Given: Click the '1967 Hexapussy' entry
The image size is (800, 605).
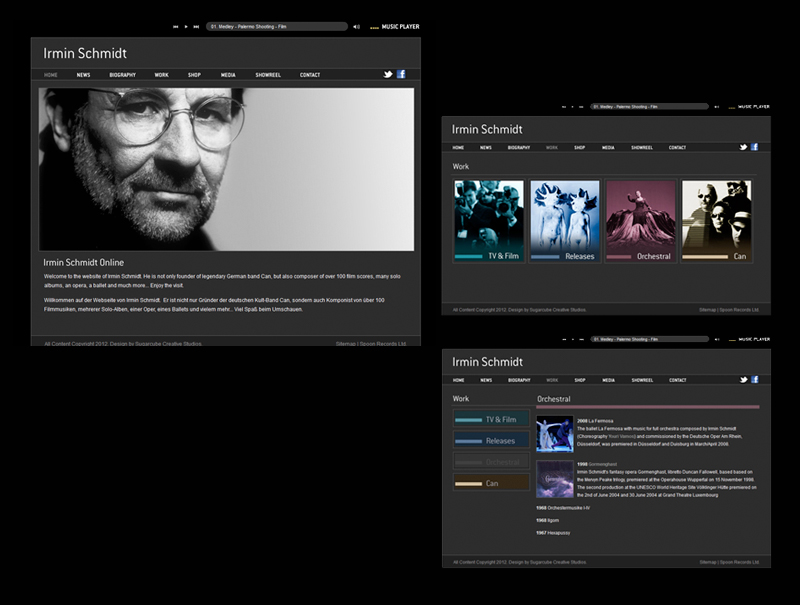Looking at the screenshot, I should point(553,533).
